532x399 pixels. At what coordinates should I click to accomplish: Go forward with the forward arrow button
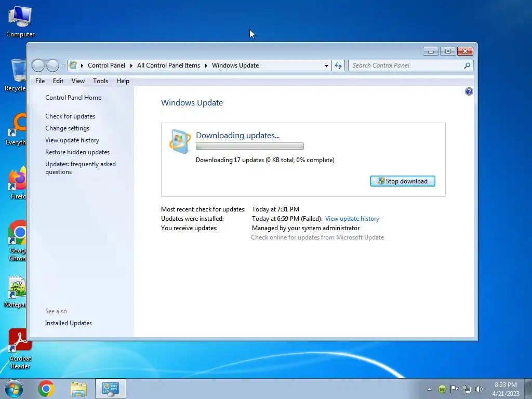tap(52, 65)
